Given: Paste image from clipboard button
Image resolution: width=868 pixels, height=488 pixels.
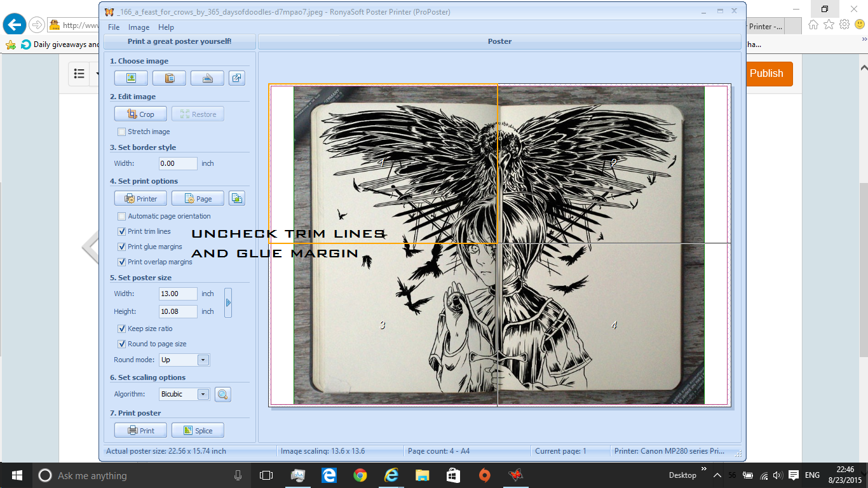Looking at the screenshot, I should point(169,78).
